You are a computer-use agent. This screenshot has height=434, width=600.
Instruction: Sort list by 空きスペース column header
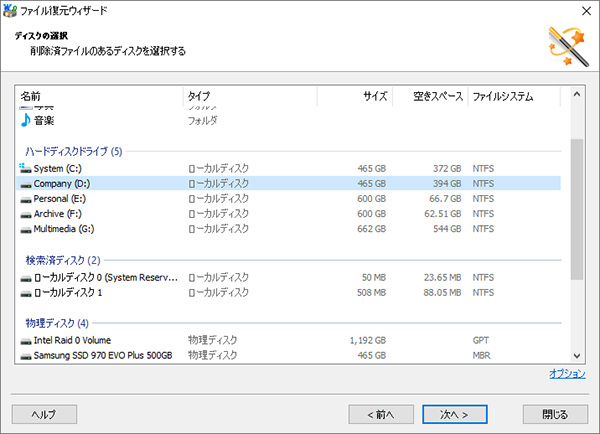(x=430, y=96)
